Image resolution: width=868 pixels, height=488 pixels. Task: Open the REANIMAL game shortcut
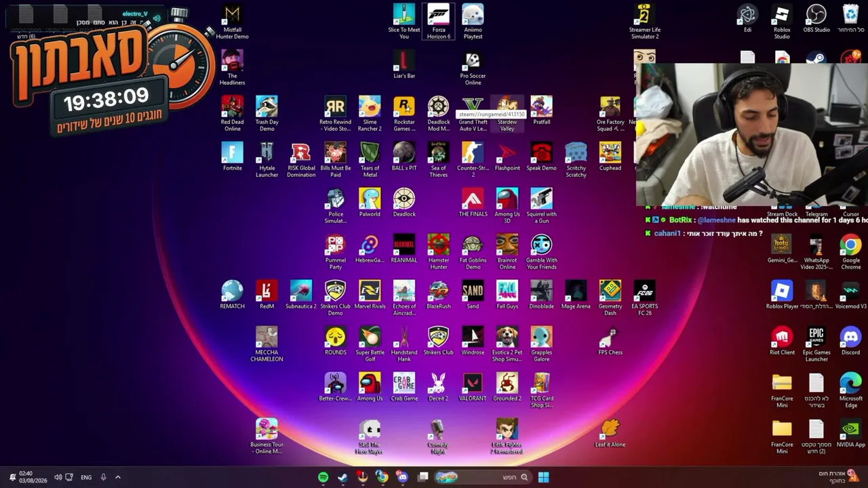pos(404,249)
